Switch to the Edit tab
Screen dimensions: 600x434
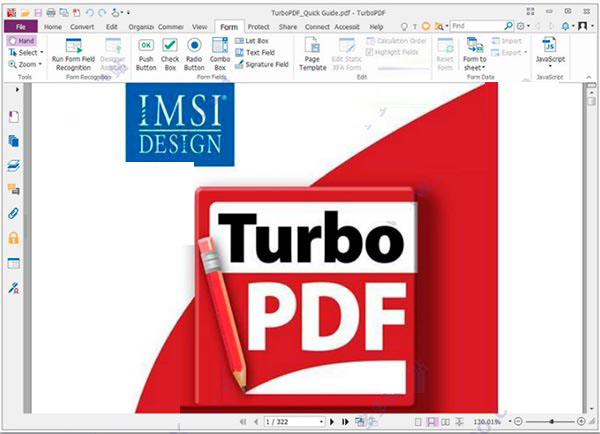tap(112, 27)
